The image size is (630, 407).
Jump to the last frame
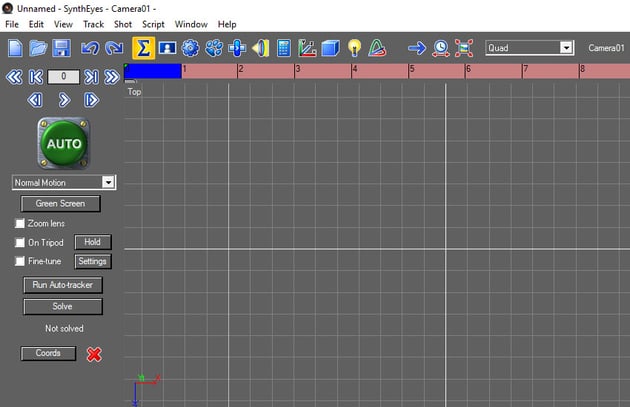point(112,77)
